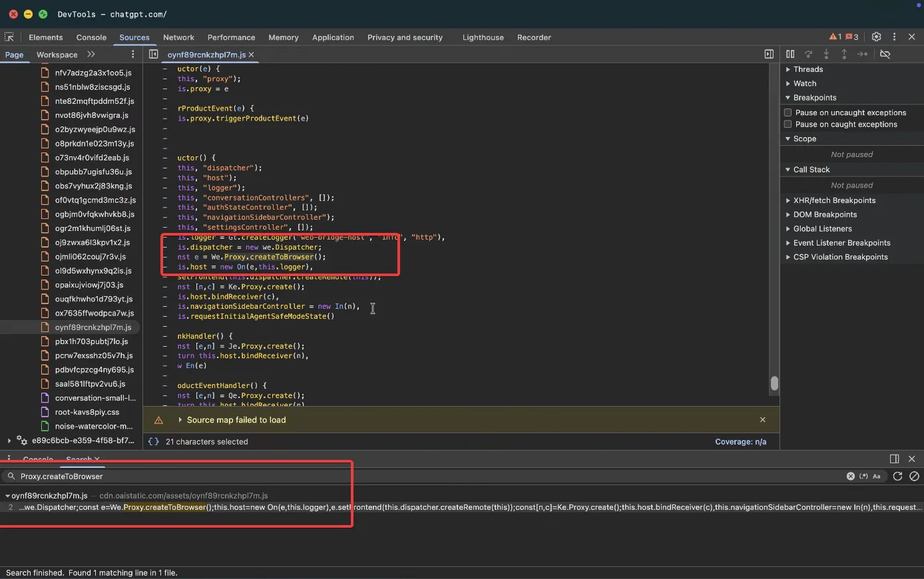This screenshot has height=579, width=924.
Task: Toggle the match case Aa option
Action: click(x=877, y=477)
